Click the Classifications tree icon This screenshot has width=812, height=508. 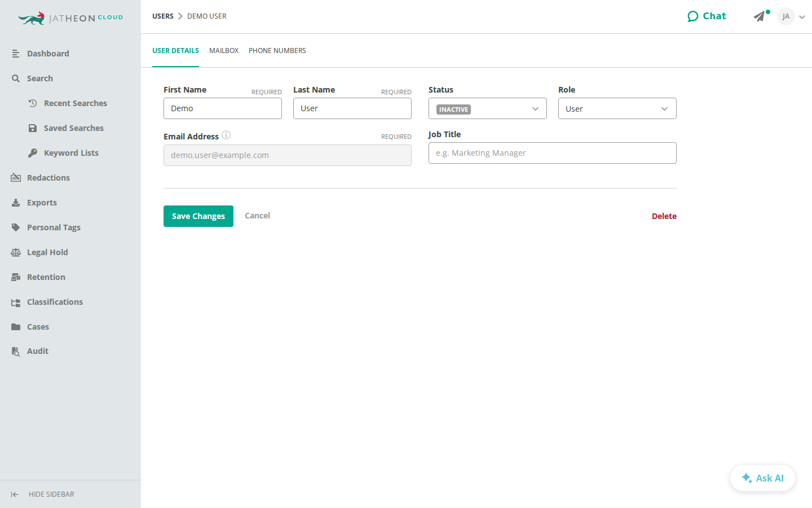point(16,303)
